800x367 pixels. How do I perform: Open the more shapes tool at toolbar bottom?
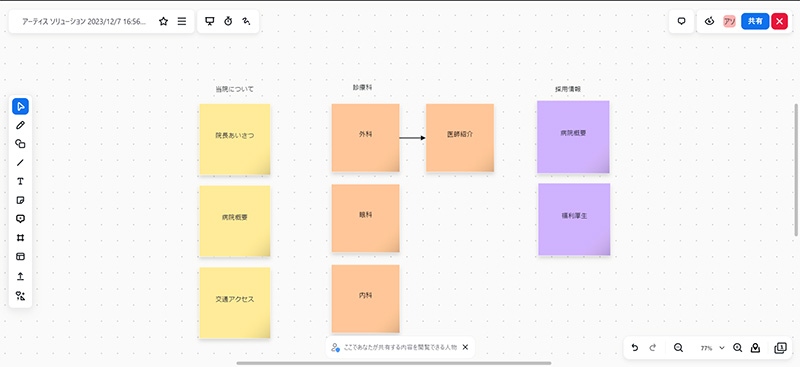tap(20, 296)
